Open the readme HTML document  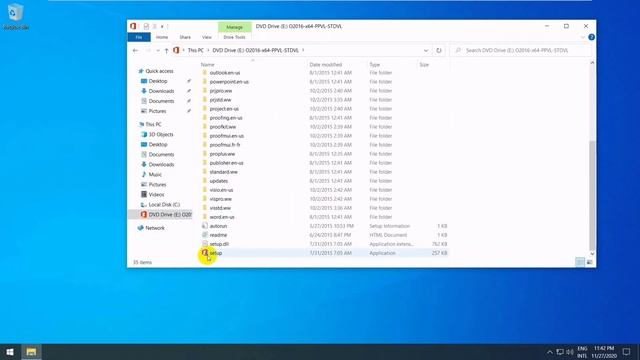point(218,235)
